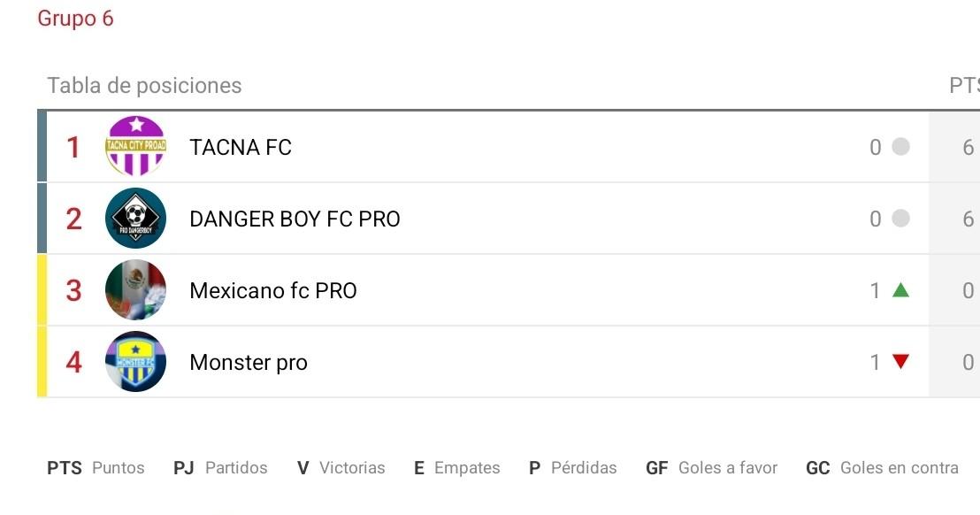The height and width of the screenshot is (515, 980).
Task: Click the DANGER BOY FC PRO badge
Action: coord(135,219)
